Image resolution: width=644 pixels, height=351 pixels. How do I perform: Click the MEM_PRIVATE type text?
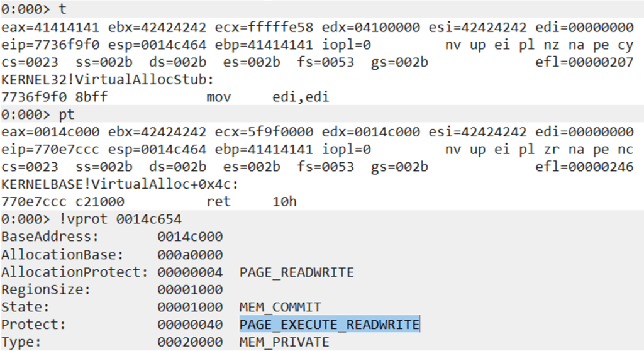[284, 342]
